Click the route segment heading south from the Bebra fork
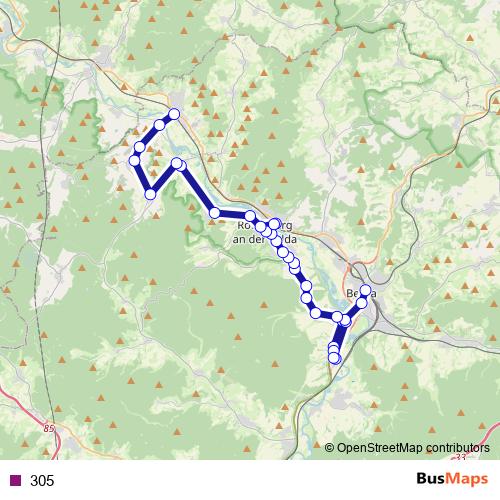 (x=339, y=335)
